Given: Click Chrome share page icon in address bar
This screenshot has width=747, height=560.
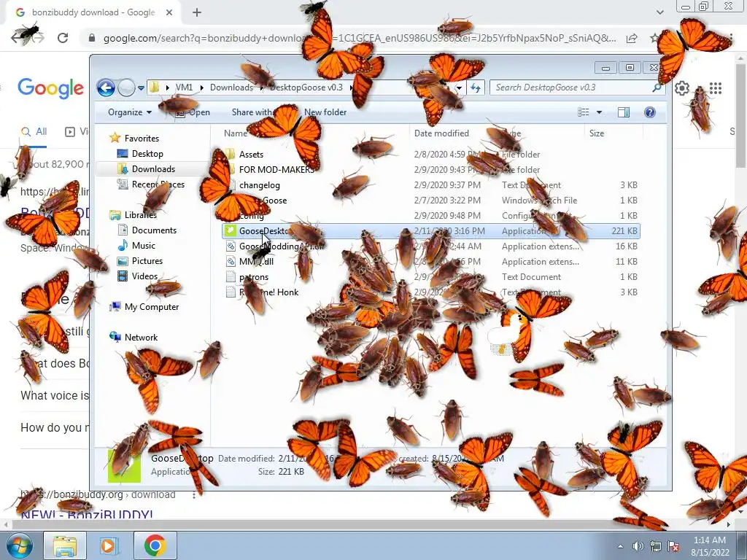Looking at the screenshot, I should tap(632, 38).
